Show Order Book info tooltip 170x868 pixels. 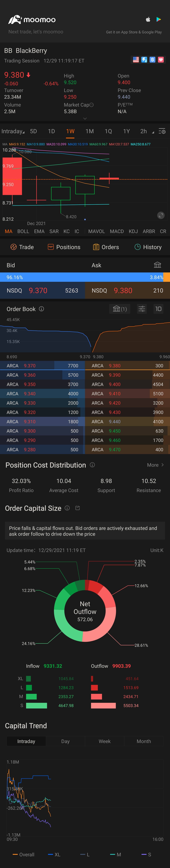coord(41,309)
